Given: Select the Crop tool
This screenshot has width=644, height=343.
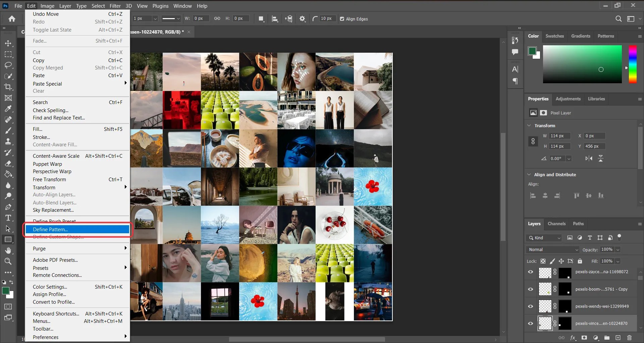Looking at the screenshot, I should [8, 87].
